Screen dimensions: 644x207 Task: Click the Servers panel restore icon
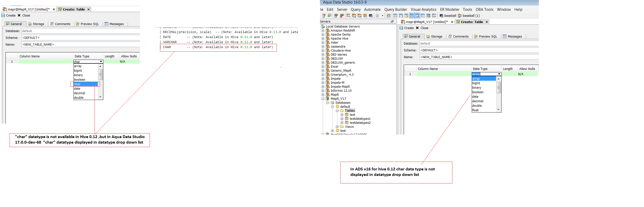coord(392,22)
